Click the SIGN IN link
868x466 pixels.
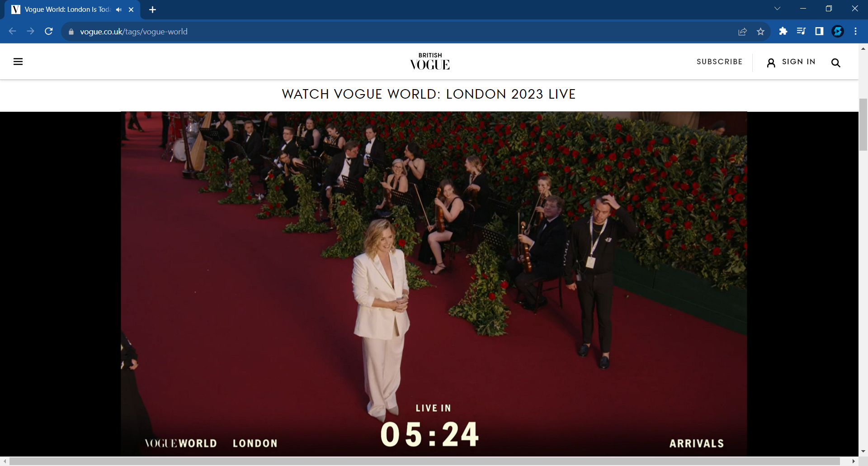(x=798, y=62)
